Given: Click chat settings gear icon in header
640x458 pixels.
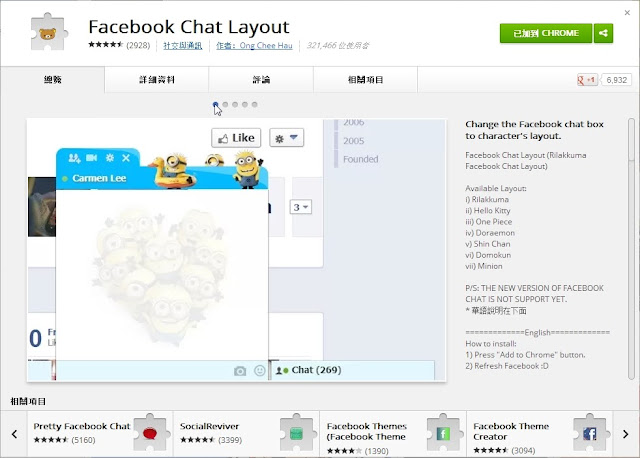Looking at the screenshot, I should [110, 158].
